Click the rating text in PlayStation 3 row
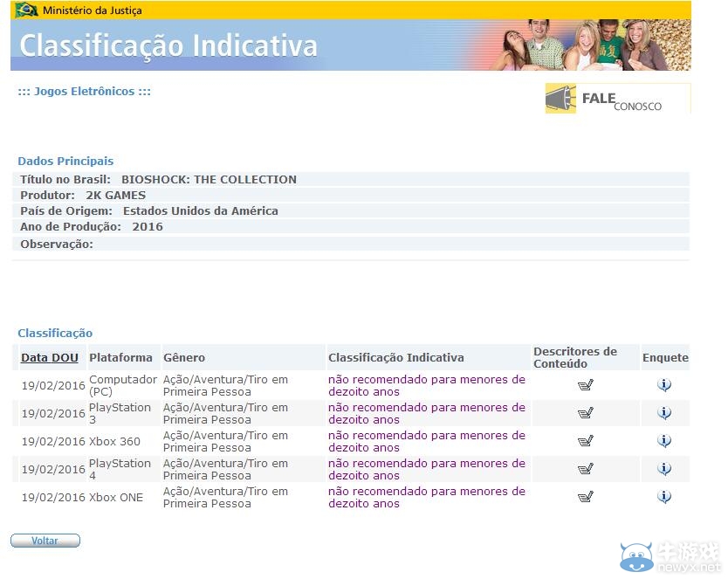 427,413
